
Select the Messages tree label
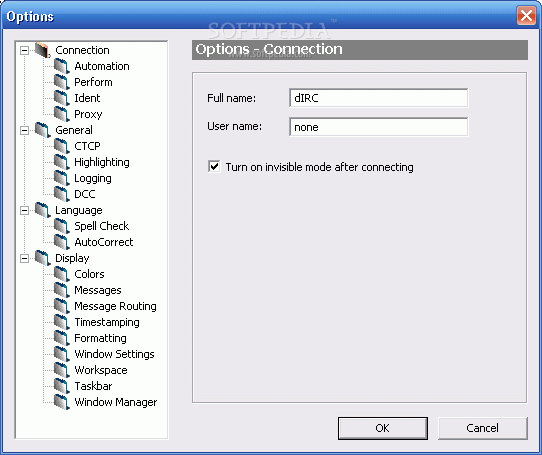tap(98, 290)
